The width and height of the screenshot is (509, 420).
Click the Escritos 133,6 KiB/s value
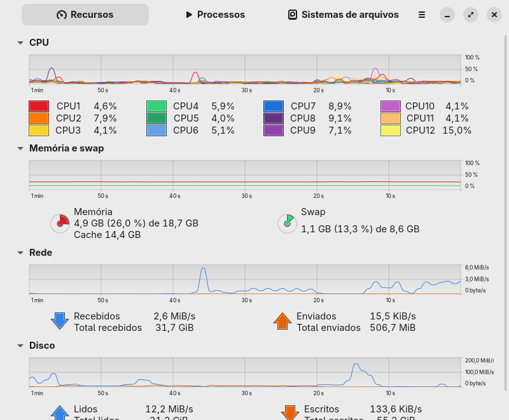(396, 409)
